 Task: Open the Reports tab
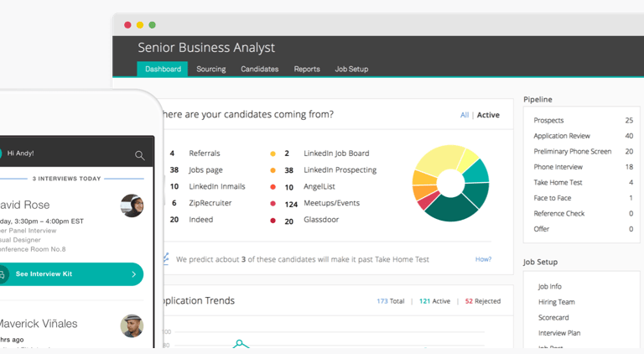pos(307,69)
